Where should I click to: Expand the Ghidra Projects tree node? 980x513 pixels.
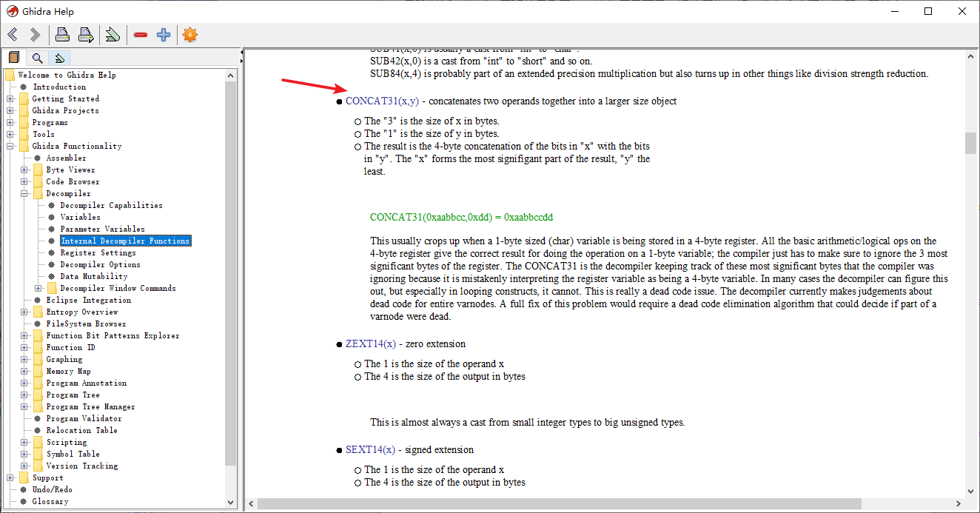coord(10,110)
